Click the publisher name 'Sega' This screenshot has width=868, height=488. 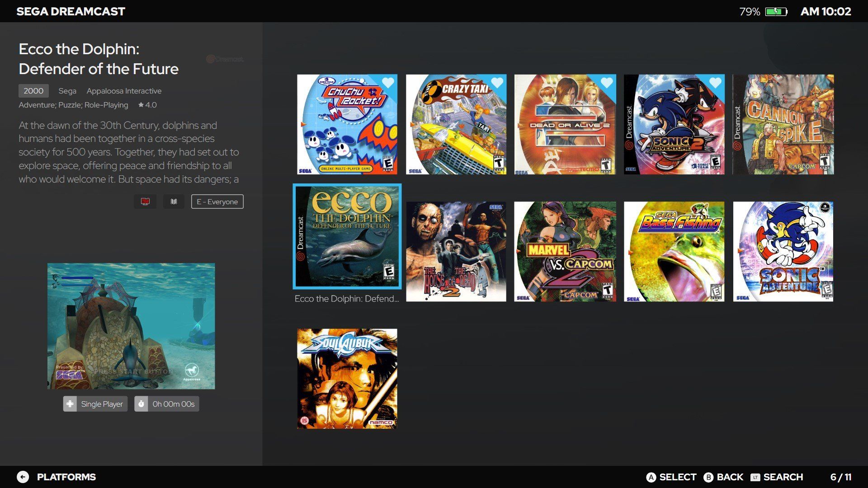tap(67, 91)
